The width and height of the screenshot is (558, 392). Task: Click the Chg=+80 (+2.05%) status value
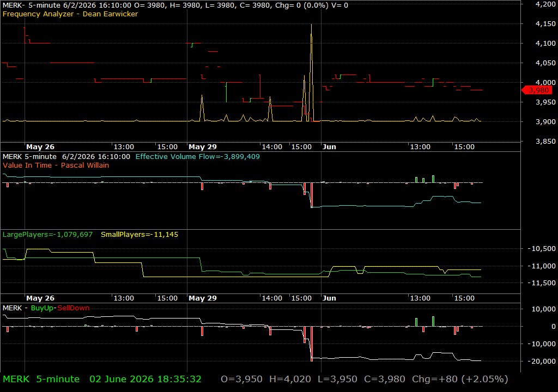[x=460, y=379]
